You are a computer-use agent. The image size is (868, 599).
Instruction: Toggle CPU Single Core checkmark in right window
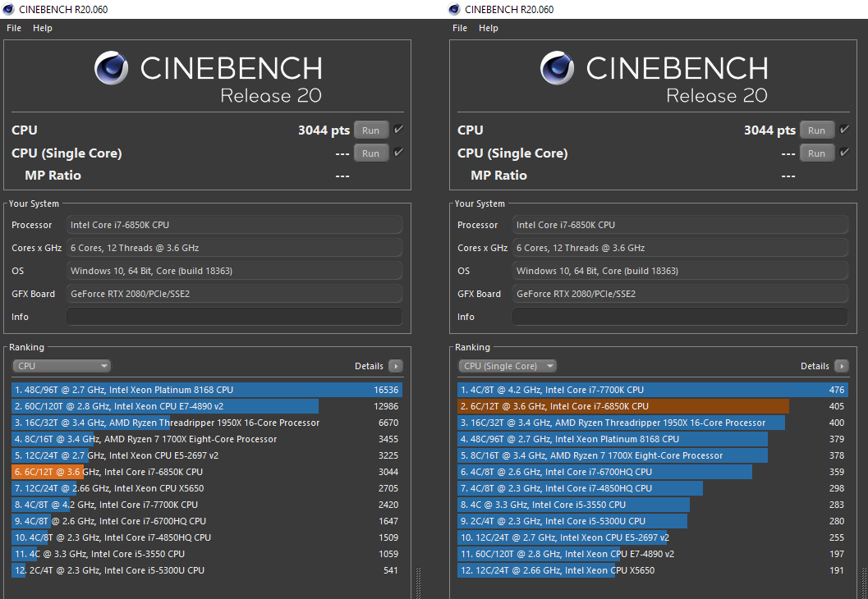click(x=844, y=152)
